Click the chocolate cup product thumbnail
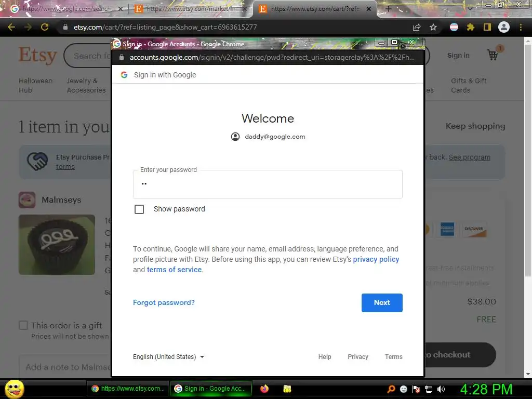The height and width of the screenshot is (399, 532). (57, 245)
